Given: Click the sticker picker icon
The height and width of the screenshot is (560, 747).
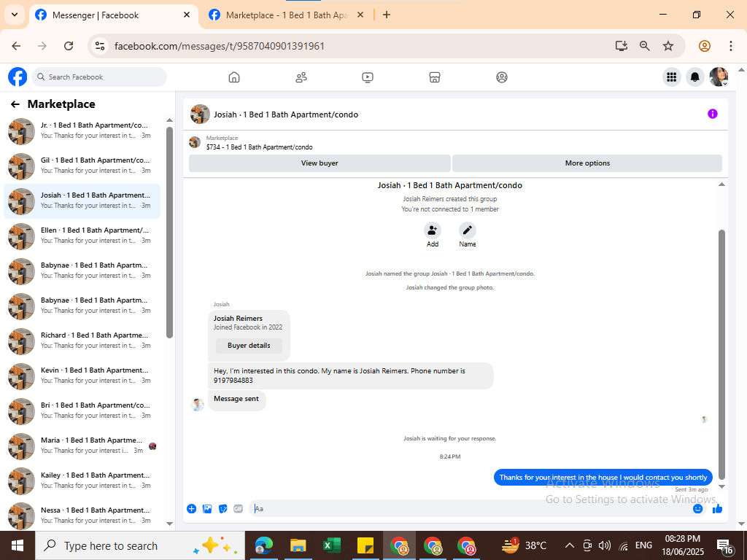Looking at the screenshot, I should (223, 508).
